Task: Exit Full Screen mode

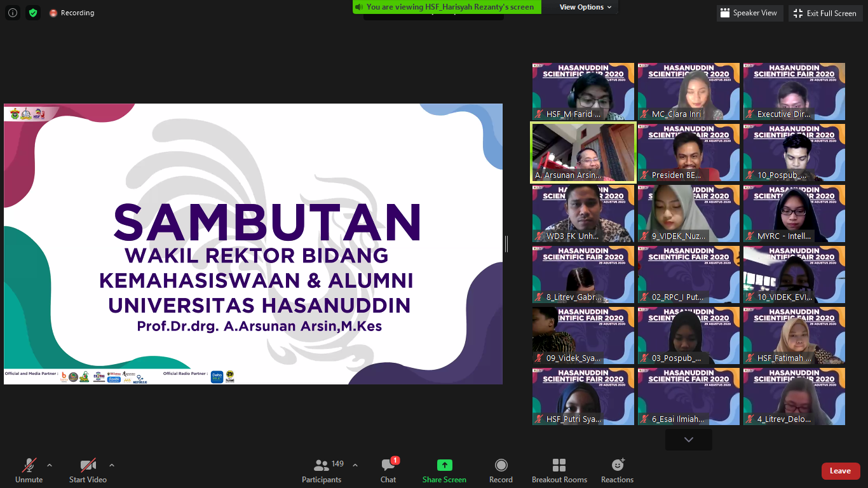Action: [827, 13]
